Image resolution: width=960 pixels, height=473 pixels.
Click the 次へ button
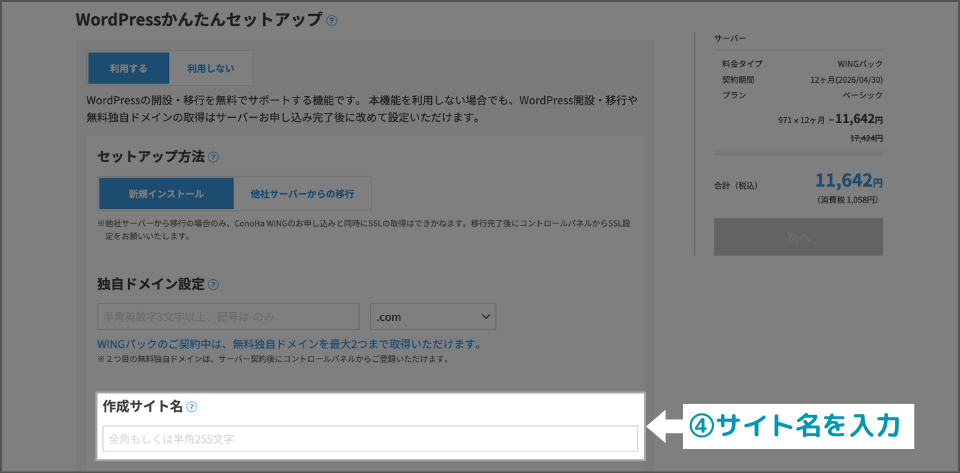798,237
